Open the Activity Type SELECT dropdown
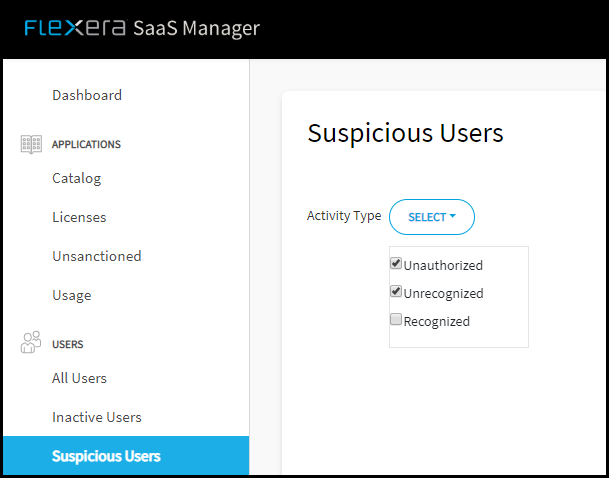The width and height of the screenshot is (609, 478). point(432,217)
